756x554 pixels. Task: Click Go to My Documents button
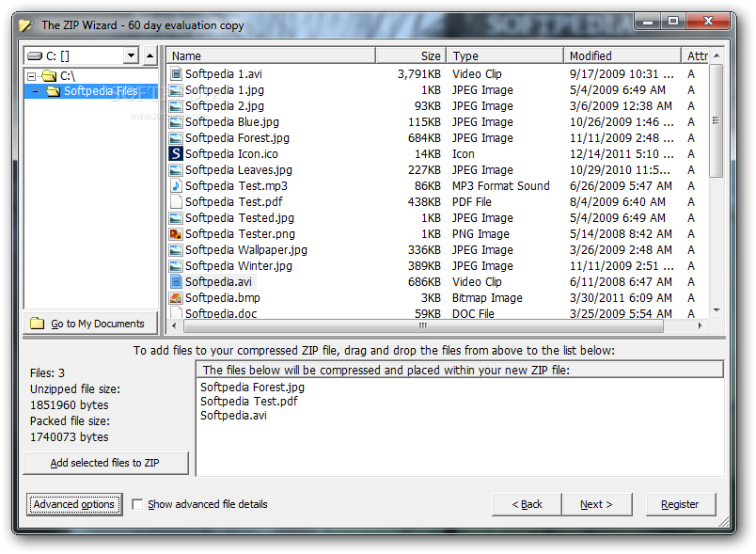pyautogui.click(x=90, y=324)
